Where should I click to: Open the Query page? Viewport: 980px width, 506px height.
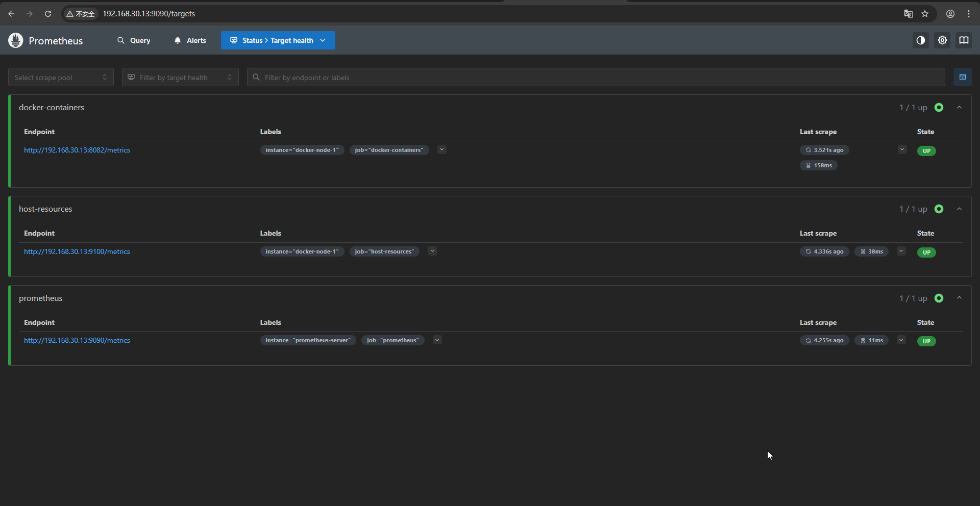[x=134, y=40]
